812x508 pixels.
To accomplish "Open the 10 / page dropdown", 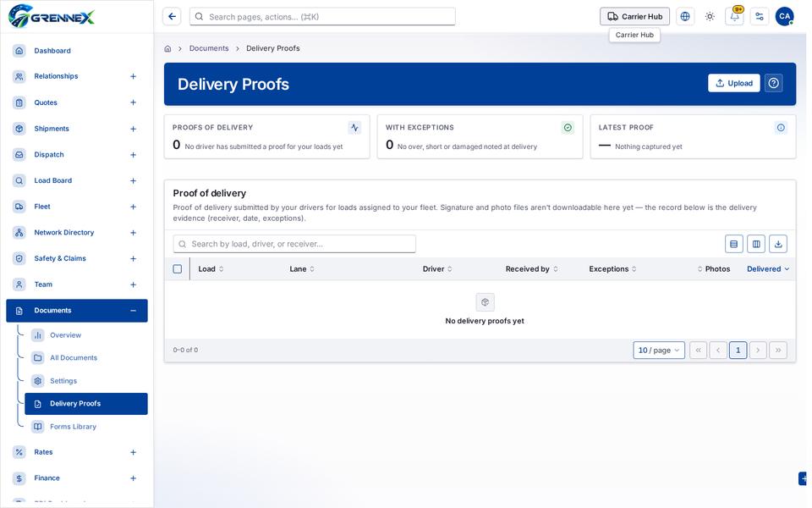I will click(659, 351).
